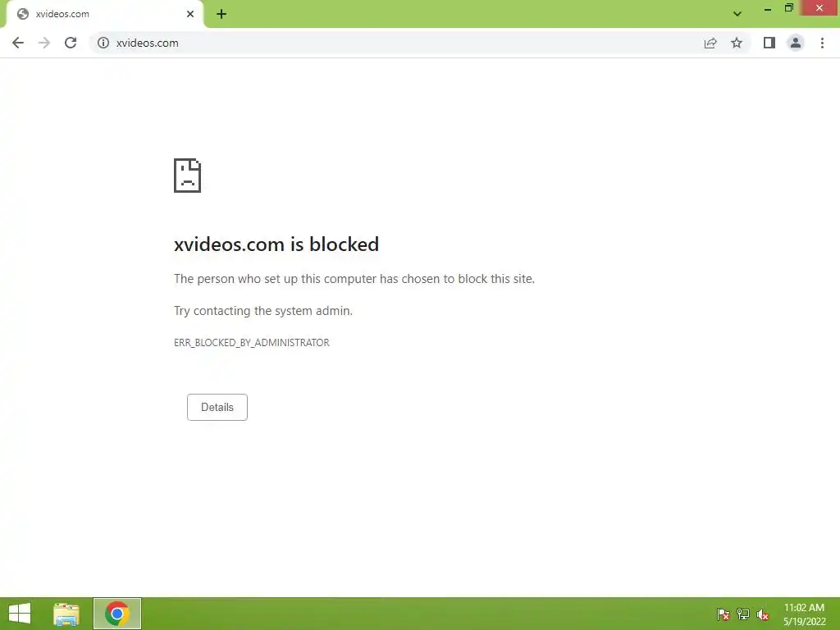Open a new tab with plus
Screen dimensions: 840x630
(x=221, y=14)
